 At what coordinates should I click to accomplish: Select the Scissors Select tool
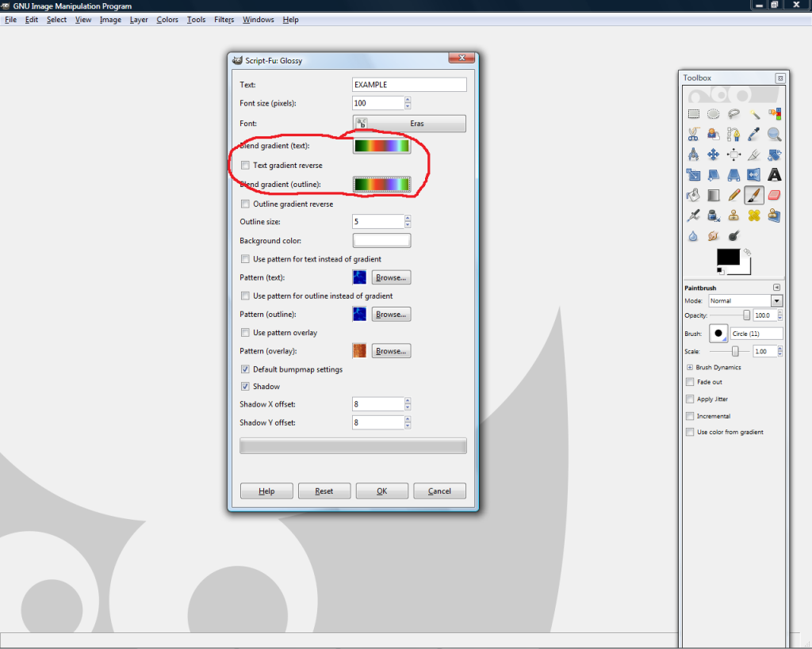pyautogui.click(x=693, y=135)
